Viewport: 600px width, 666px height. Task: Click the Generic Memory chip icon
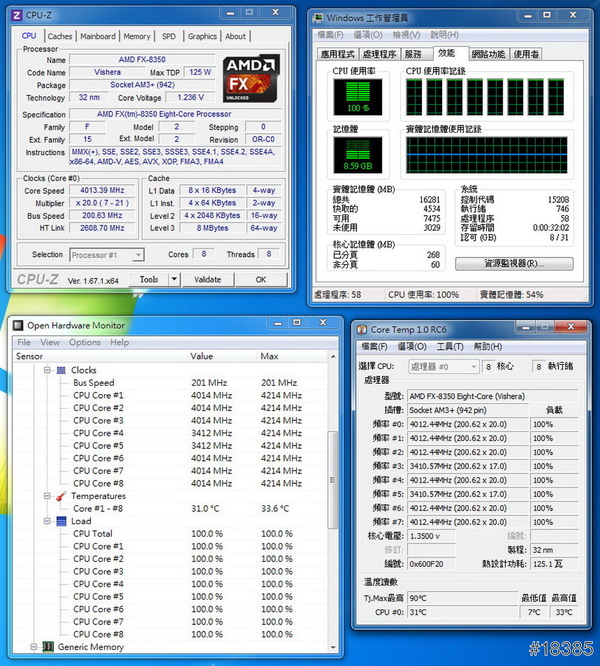pos(46,647)
